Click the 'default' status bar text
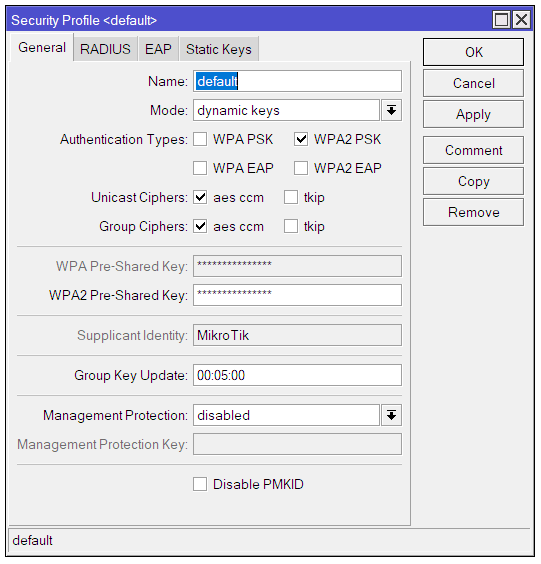Screen dimensions: 541x564 pyautogui.click(x=32, y=541)
